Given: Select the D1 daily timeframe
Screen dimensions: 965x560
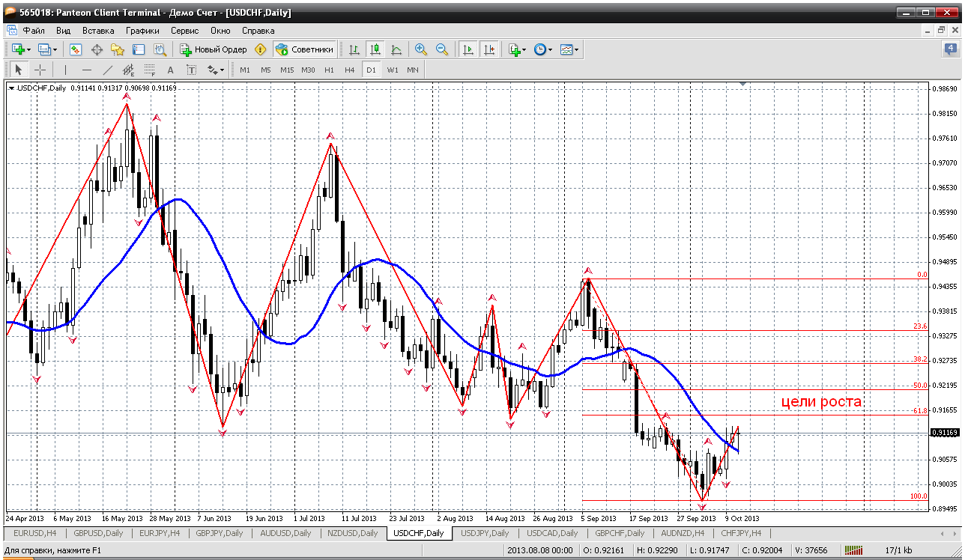Looking at the screenshot, I should (x=371, y=70).
